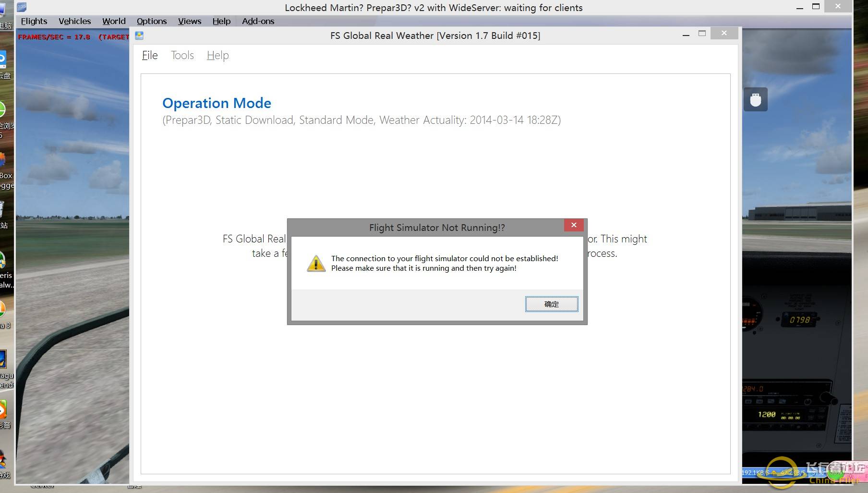Click the Prepar3D title bar app icon
This screenshot has height=493, width=868.
coord(22,7)
